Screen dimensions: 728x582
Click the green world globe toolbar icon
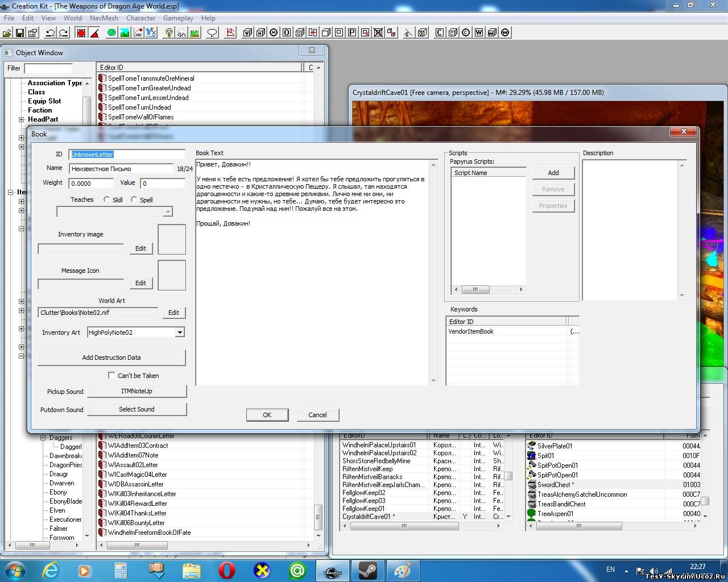(111, 32)
